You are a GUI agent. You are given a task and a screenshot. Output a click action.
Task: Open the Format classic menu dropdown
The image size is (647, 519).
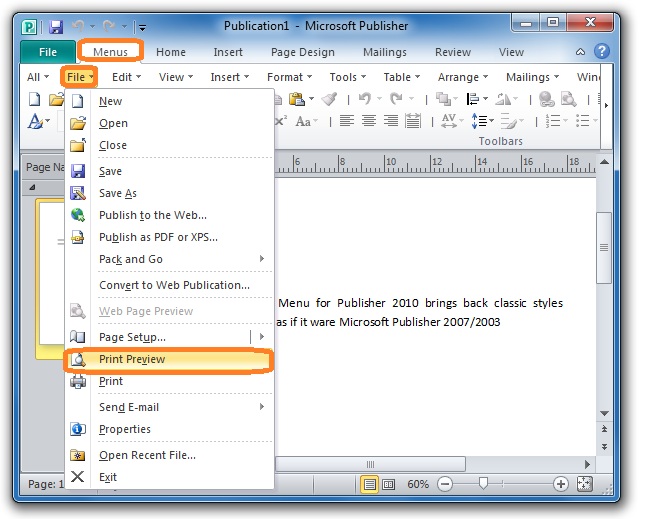click(289, 77)
